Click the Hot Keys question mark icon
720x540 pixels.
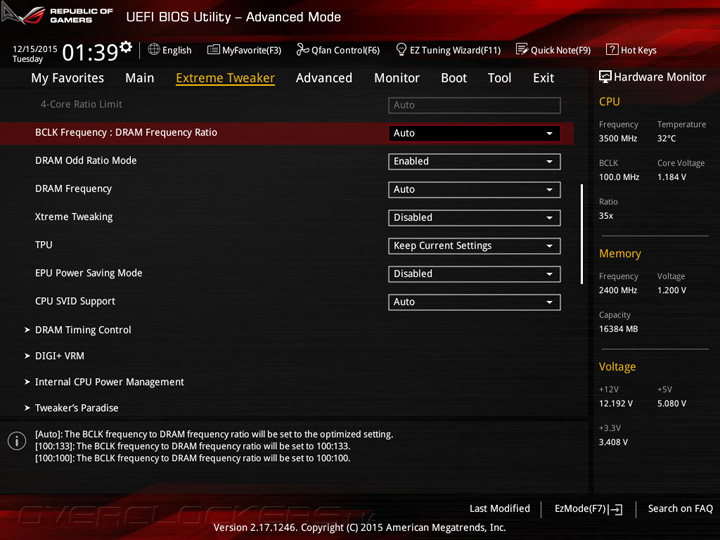click(x=612, y=49)
